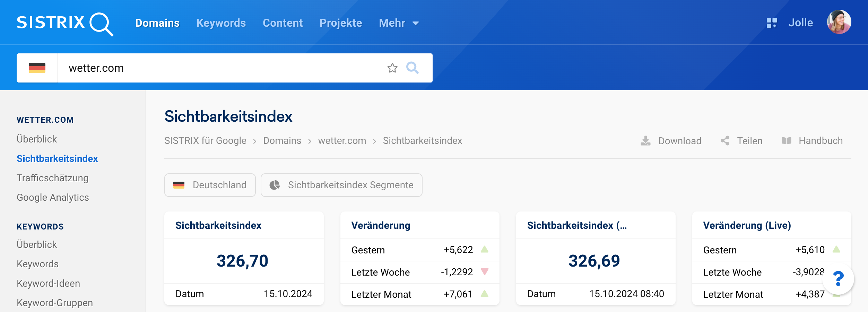Click the Download icon
Screen dimensions: 868x312
point(645,141)
